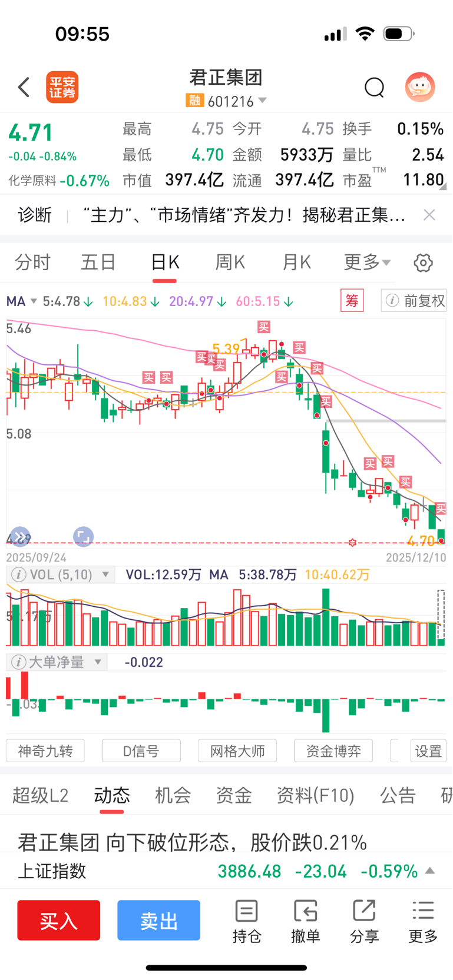453x980 pixels.
Task: Tap the 4.70 low price label
Action: (421, 540)
